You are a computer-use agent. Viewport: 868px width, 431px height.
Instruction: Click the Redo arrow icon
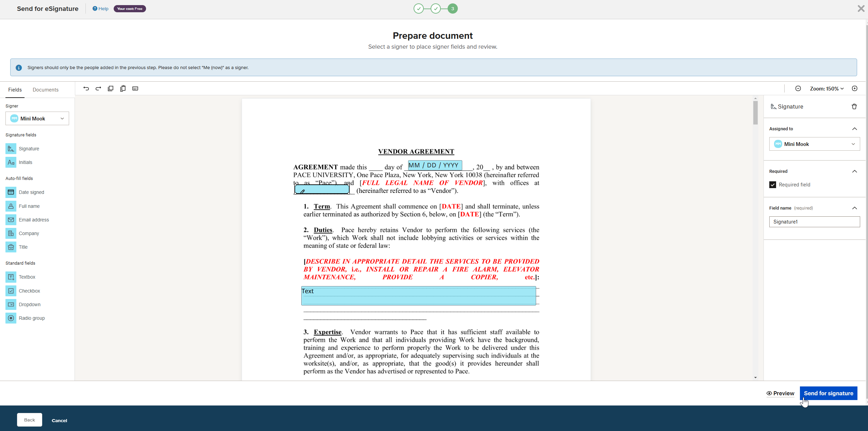[x=98, y=88]
